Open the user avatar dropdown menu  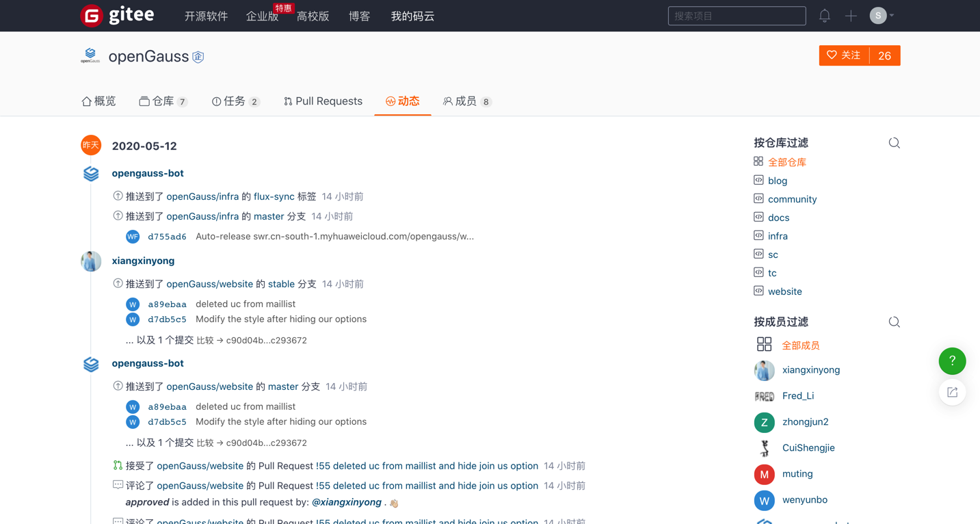(x=881, y=16)
